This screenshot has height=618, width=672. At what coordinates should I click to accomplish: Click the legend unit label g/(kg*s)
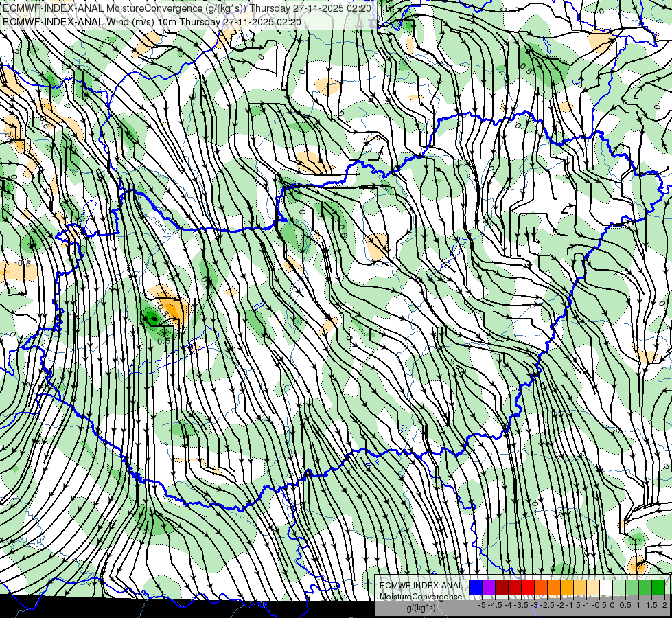(x=421, y=608)
